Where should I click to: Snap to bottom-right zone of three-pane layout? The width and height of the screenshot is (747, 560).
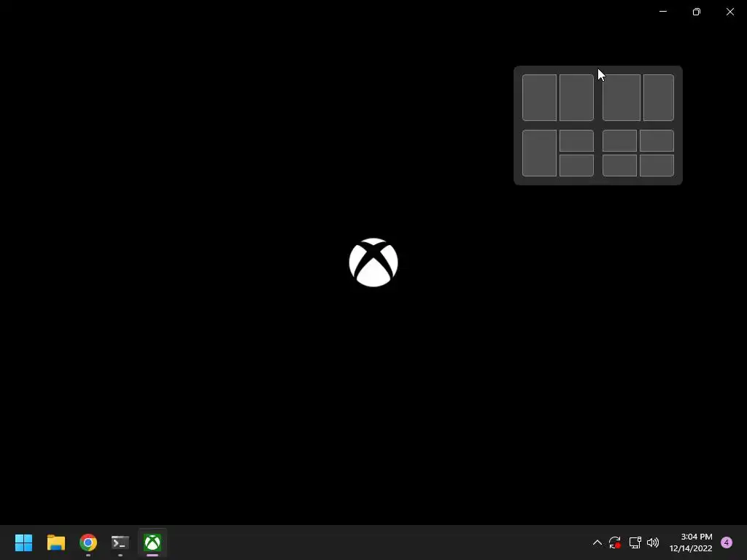click(x=576, y=166)
